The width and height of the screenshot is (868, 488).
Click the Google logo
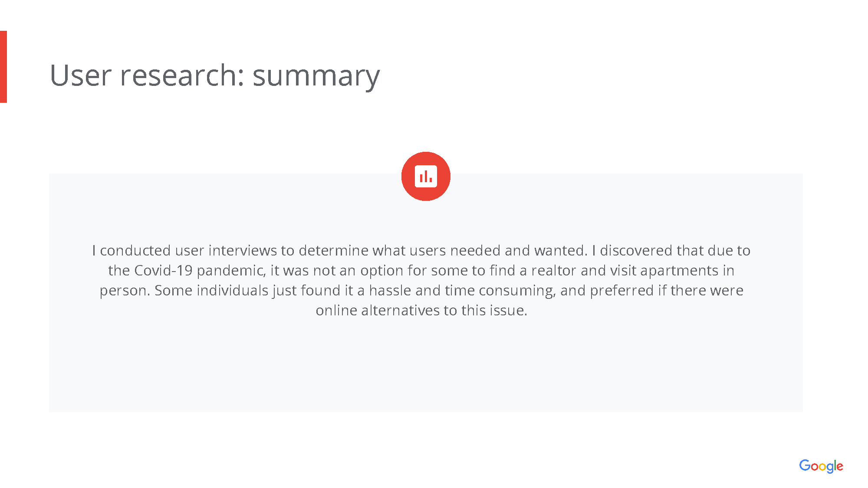pos(821,466)
